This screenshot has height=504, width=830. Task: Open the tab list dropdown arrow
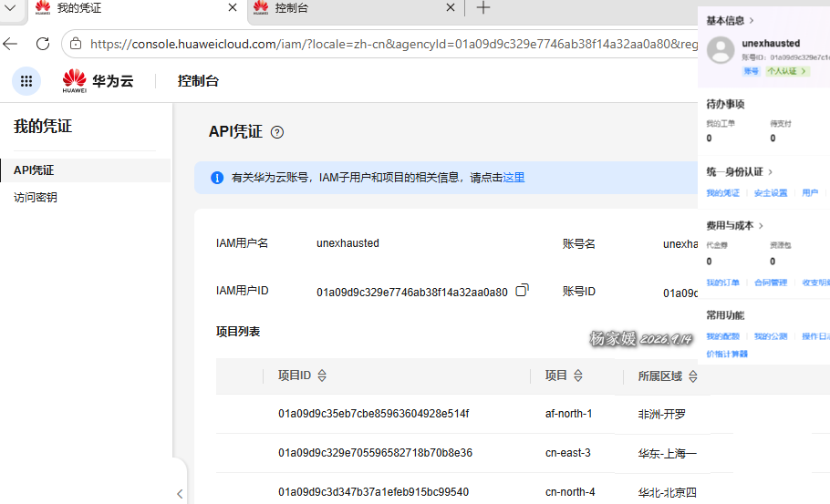10,7
